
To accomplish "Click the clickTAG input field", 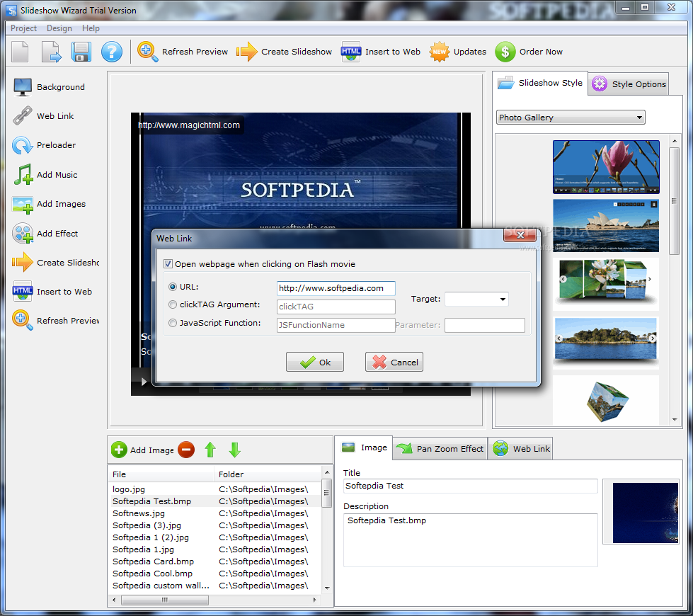I will (336, 307).
